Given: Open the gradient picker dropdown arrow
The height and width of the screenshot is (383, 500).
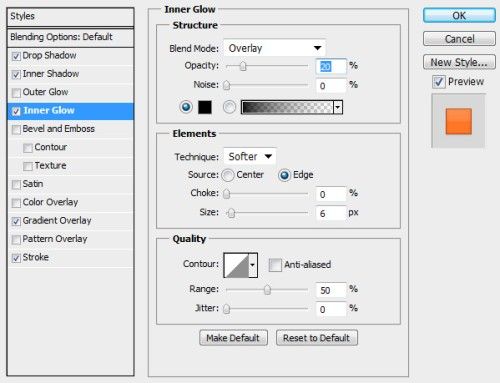Looking at the screenshot, I should 338,107.
